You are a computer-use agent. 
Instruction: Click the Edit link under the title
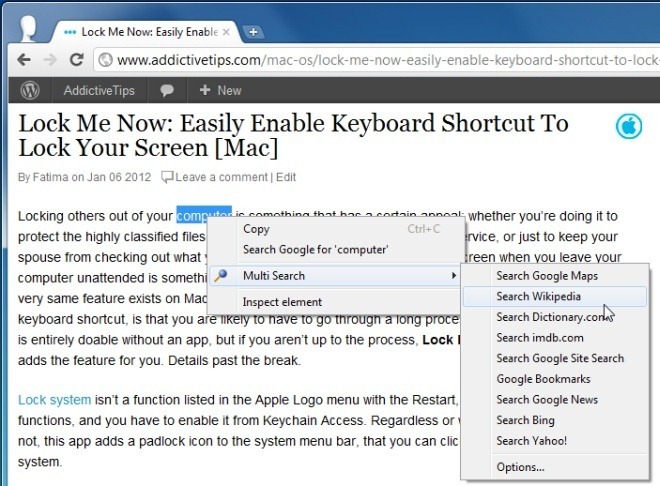click(286, 177)
